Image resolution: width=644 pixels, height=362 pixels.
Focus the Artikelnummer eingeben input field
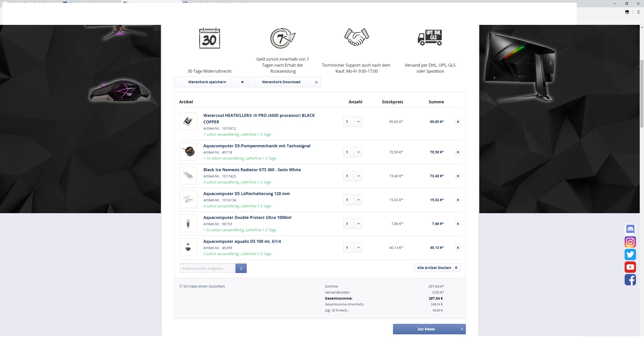point(207,268)
